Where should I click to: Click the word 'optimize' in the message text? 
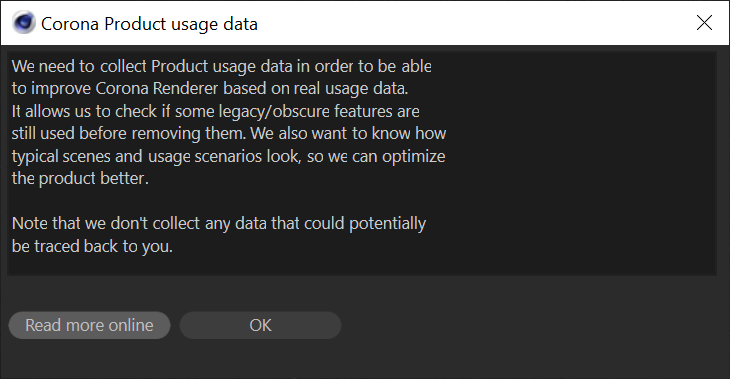413,157
